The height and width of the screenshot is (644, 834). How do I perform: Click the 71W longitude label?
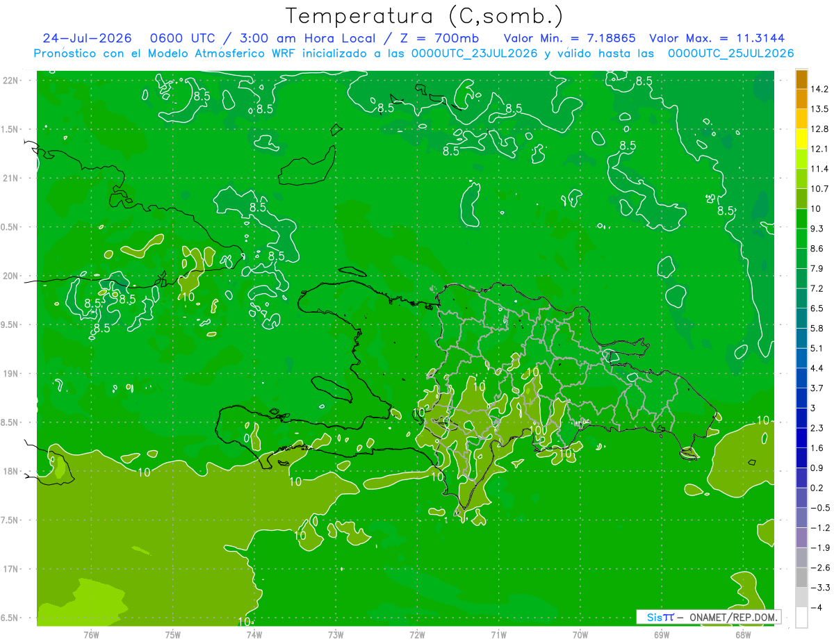click(x=498, y=634)
